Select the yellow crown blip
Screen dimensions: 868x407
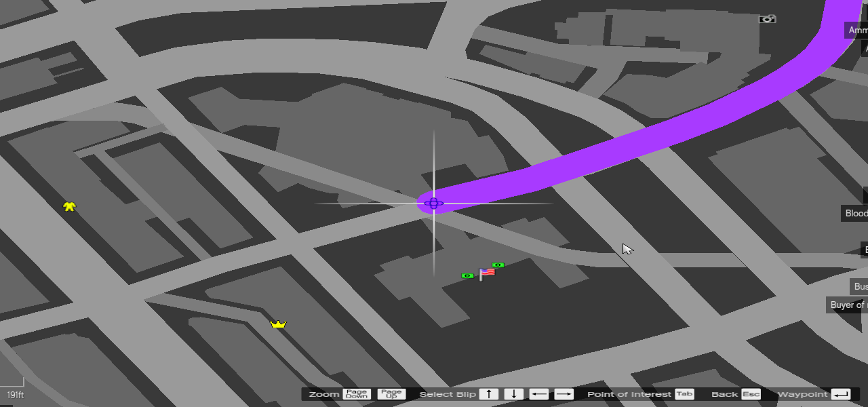point(278,324)
